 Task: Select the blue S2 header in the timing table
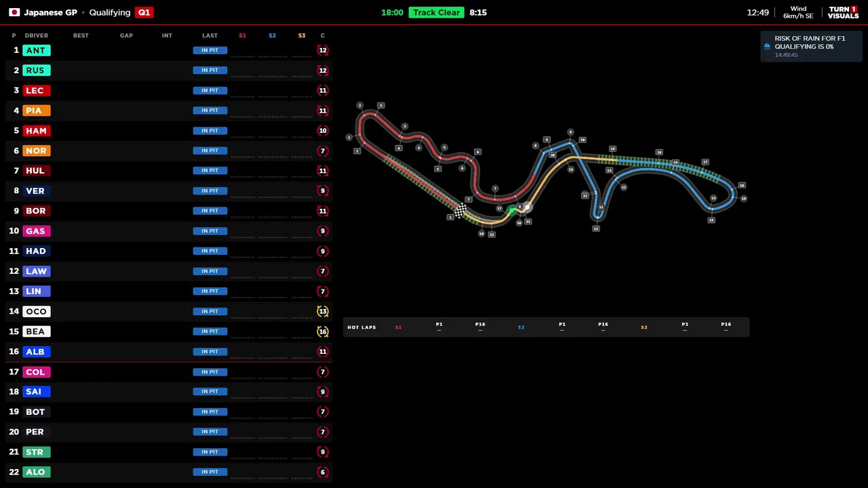(272, 35)
